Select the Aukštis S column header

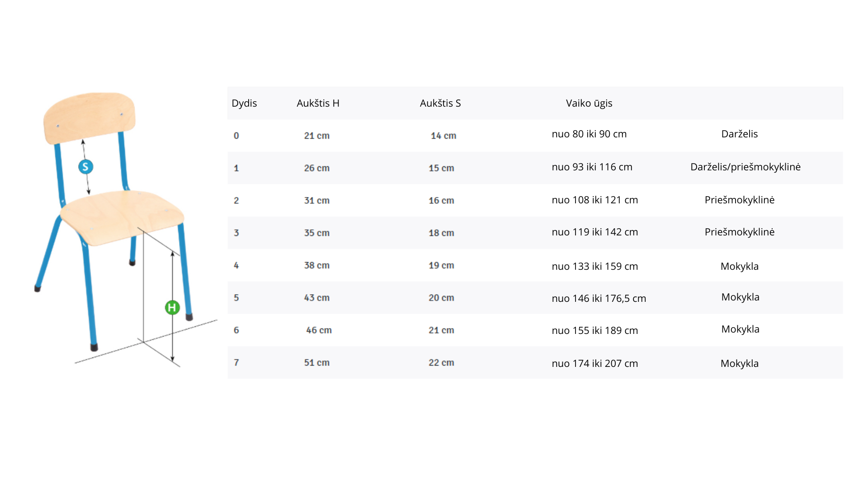click(440, 103)
